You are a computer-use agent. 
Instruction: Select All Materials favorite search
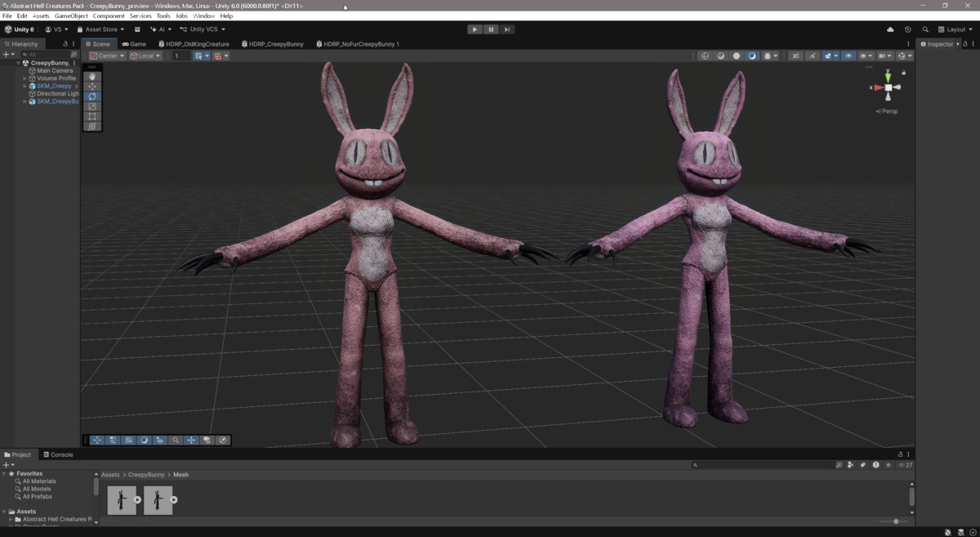(x=39, y=481)
